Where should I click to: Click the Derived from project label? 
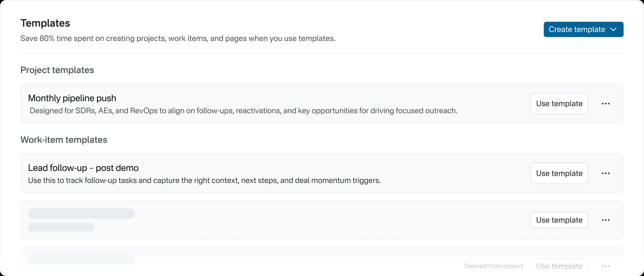494,266
